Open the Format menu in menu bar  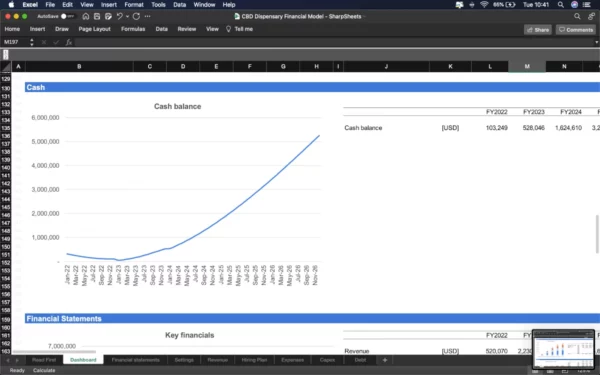(134, 5)
